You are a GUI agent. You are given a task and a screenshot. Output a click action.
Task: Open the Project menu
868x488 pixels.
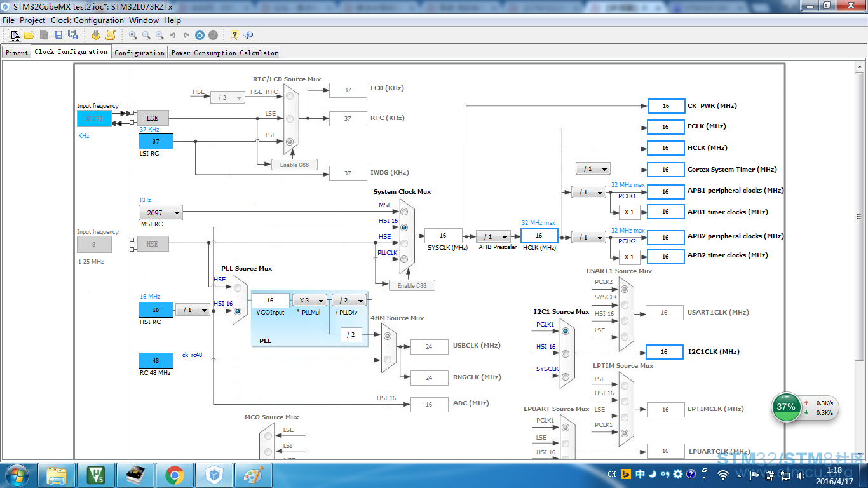point(32,20)
